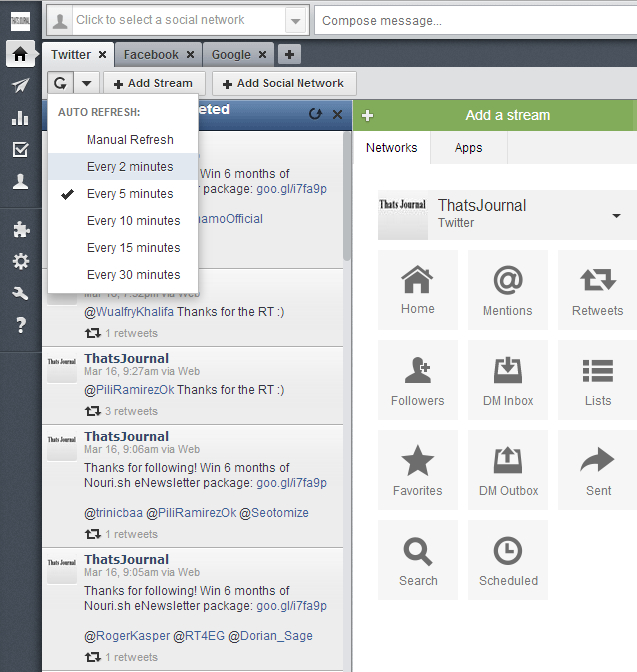637x672 pixels.
Task: Open Settings gear icon in sidebar
Action: pos(20,261)
